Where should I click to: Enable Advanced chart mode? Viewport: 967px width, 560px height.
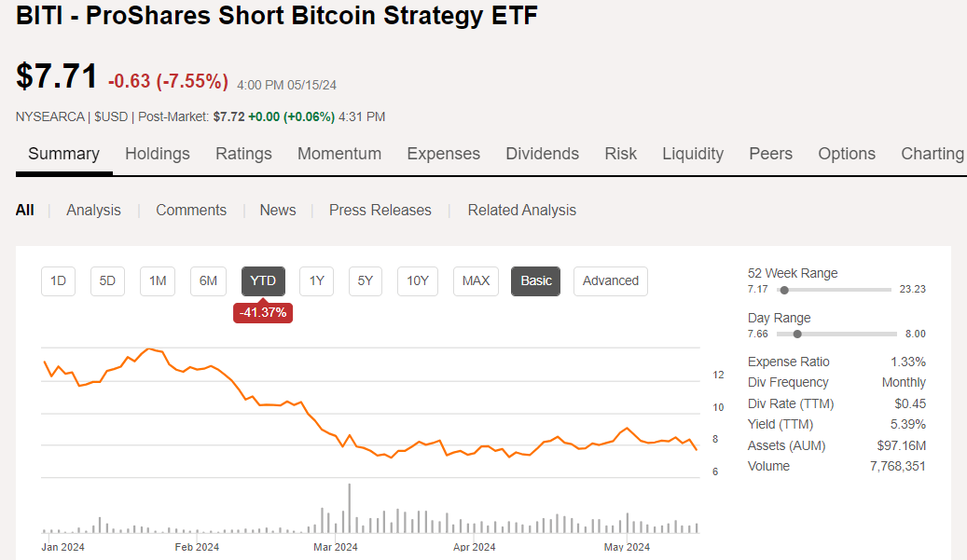tap(610, 280)
